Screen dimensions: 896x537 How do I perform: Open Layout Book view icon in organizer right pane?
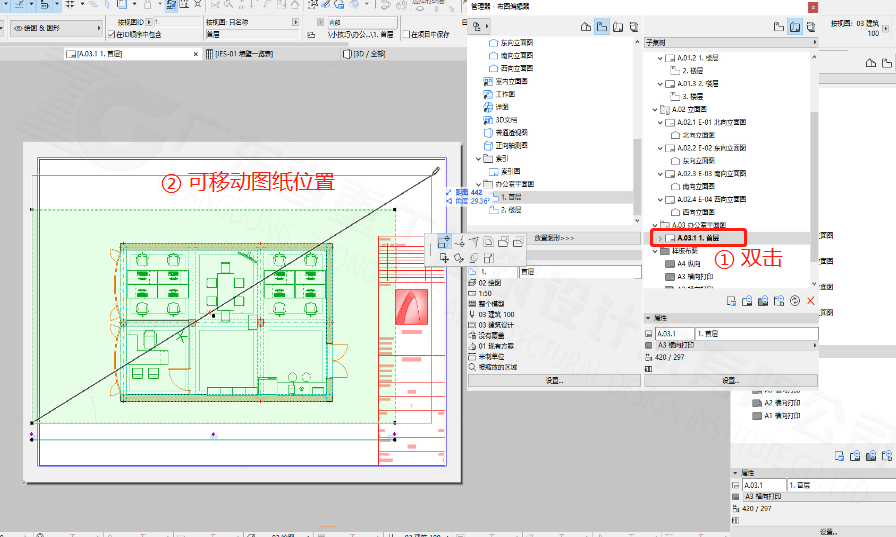(794, 26)
